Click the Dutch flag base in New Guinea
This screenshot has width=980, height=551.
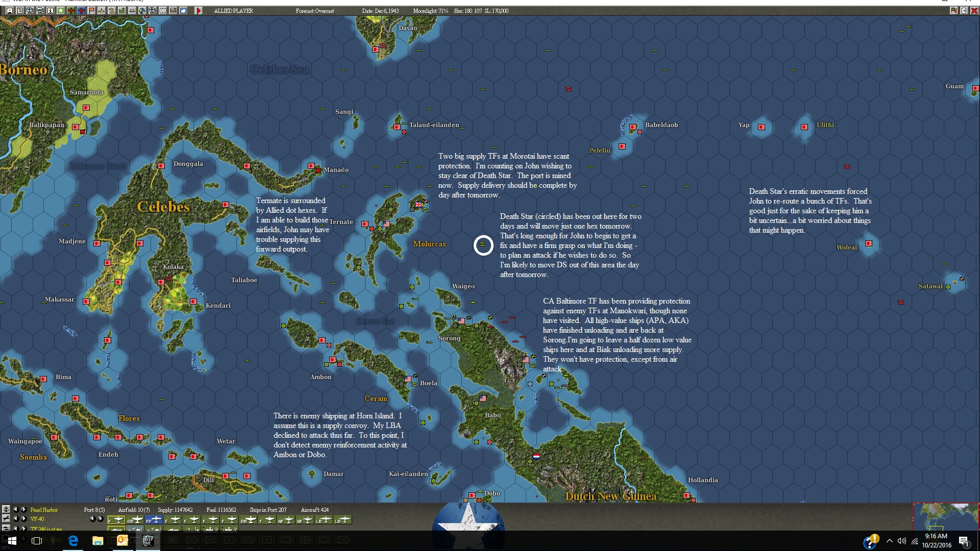click(536, 456)
